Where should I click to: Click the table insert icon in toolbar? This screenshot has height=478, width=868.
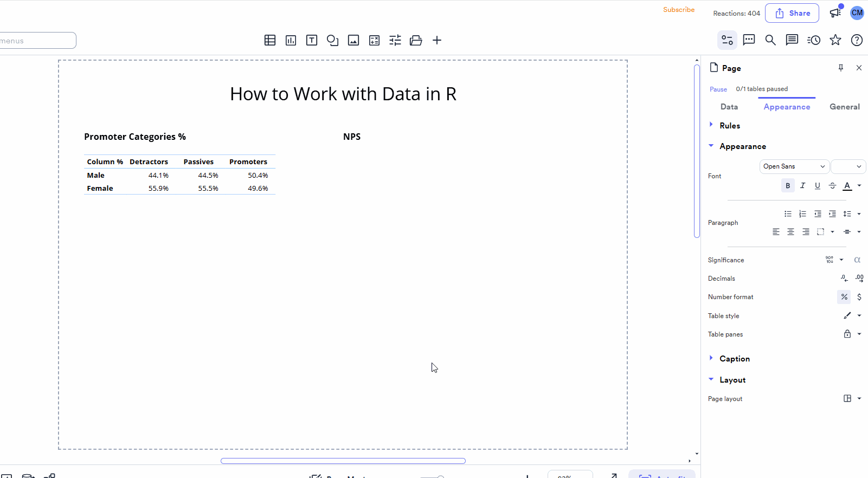[x=270, y=40]
